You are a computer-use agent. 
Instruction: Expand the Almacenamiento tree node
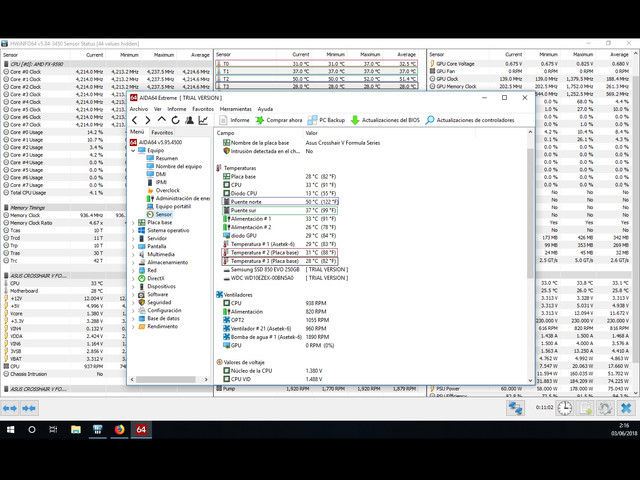(x=133, y=263)
